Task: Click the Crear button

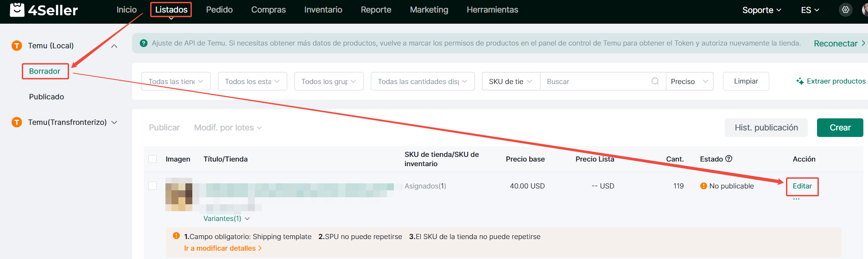Action: 840,128
